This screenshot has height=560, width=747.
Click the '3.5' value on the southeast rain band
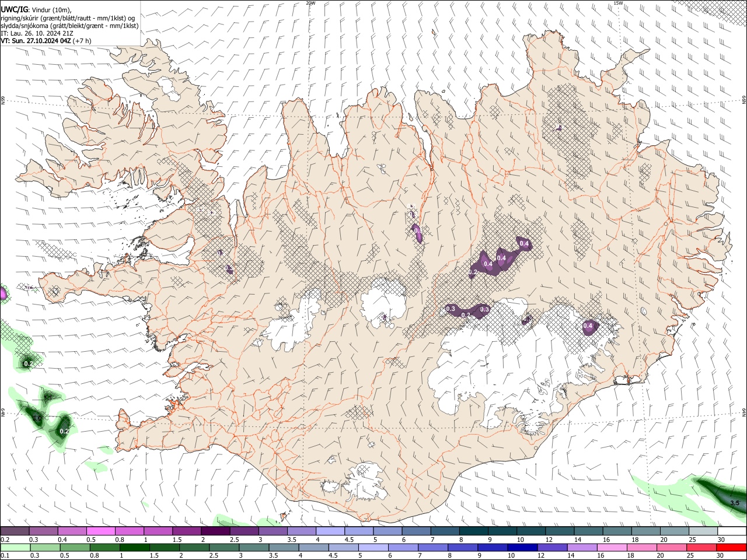(x=735, y=503)
